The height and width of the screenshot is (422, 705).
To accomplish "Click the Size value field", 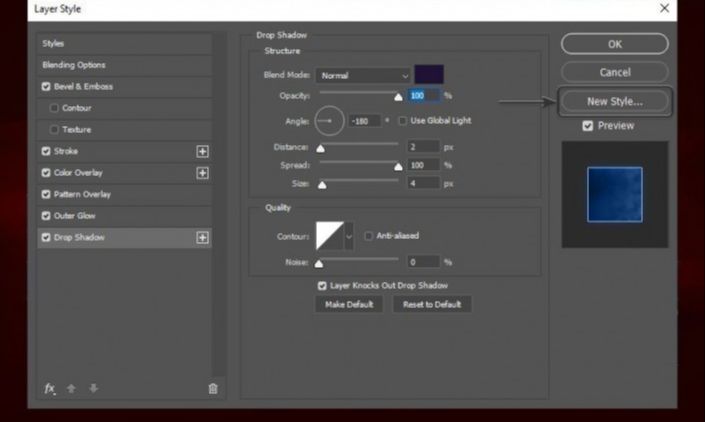I will pos(424,183).
